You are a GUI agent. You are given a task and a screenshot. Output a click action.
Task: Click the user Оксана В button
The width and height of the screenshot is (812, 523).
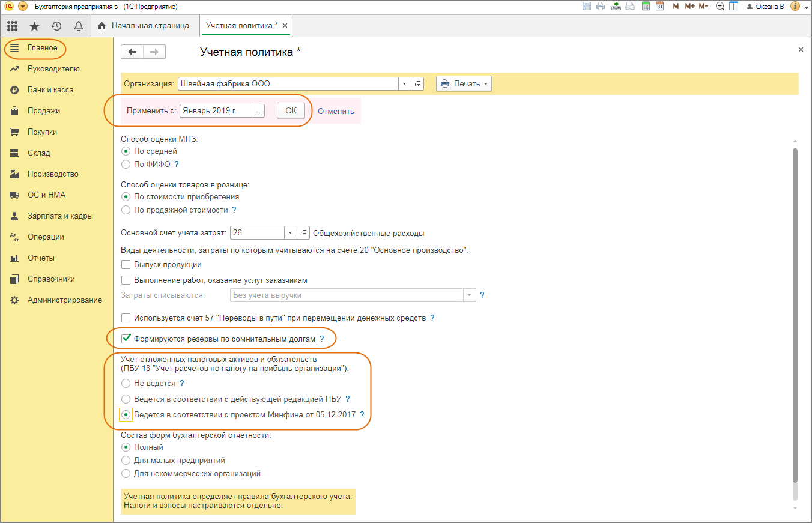(x=765, y=7)
